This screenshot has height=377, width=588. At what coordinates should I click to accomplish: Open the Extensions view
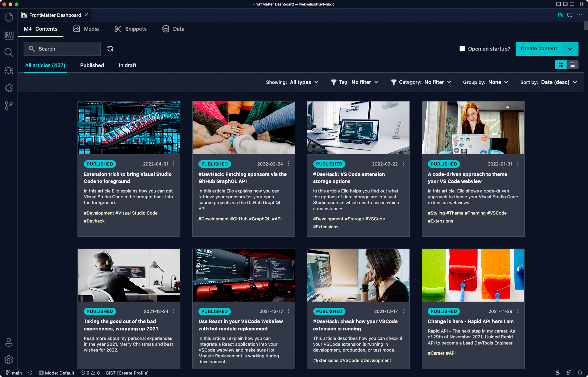tap(9, 88)
